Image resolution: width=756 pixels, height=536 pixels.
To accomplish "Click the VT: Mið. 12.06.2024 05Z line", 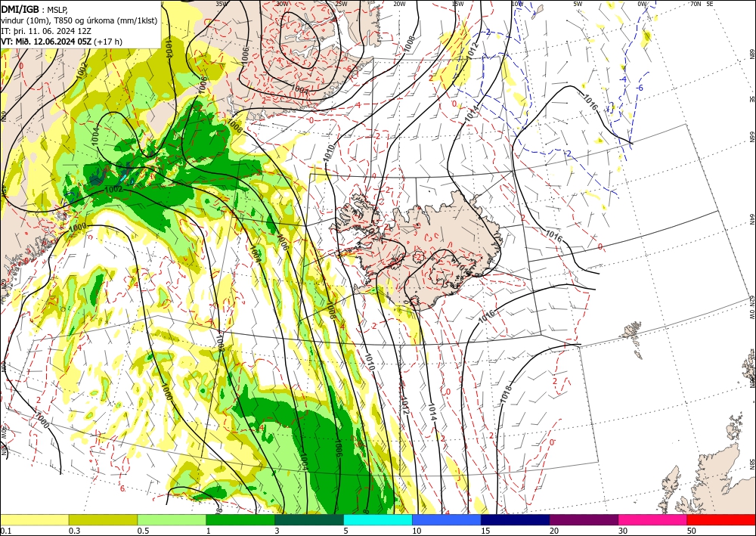I will pos(62,42).
